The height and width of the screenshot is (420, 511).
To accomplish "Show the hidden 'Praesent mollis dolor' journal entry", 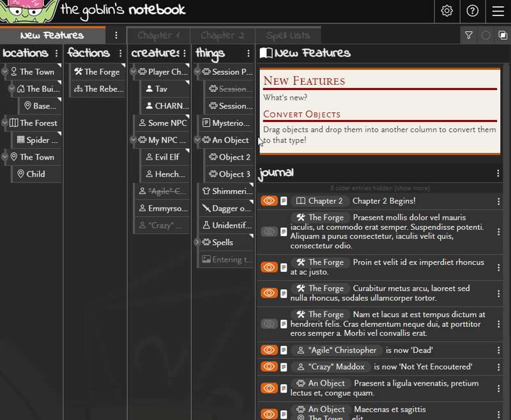I will [269, 232].
